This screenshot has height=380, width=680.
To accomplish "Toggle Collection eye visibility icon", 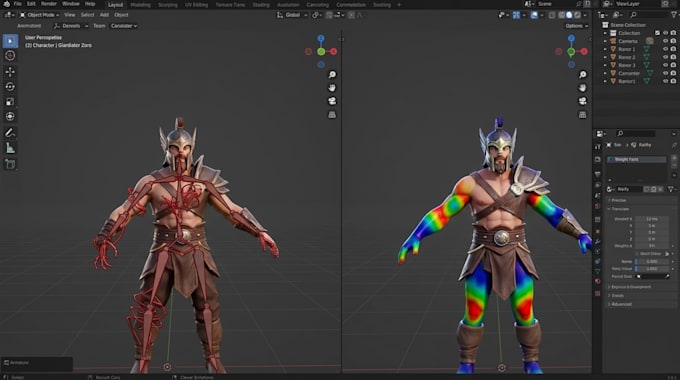I will [x=665, y=33].
